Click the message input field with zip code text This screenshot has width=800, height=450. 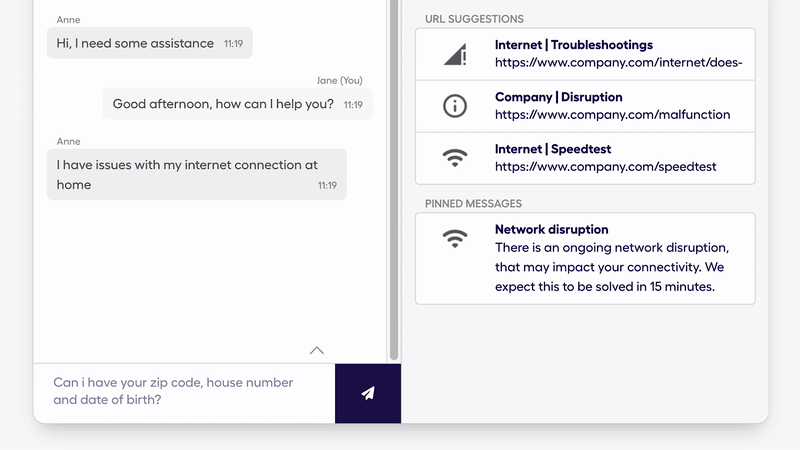click(184, 391)
